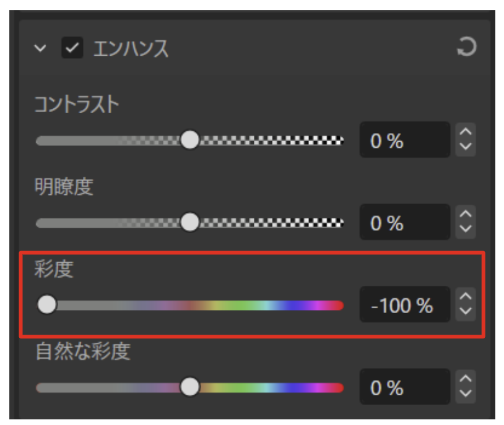Increase 彩度 with up arrow
Image resolution: width=504 pixels, height=425 pixels.
click(x=466, y=296)
